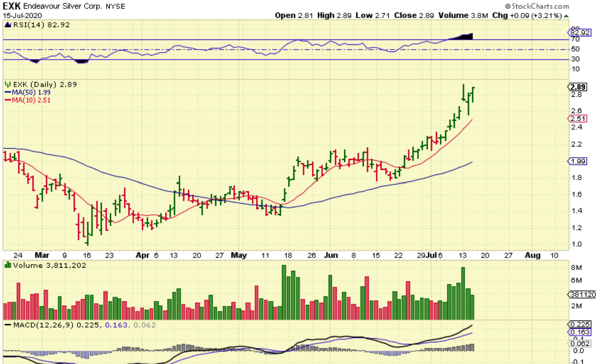Click the boxed 0.225 MACD tag on the right axis

coord(580,324)
